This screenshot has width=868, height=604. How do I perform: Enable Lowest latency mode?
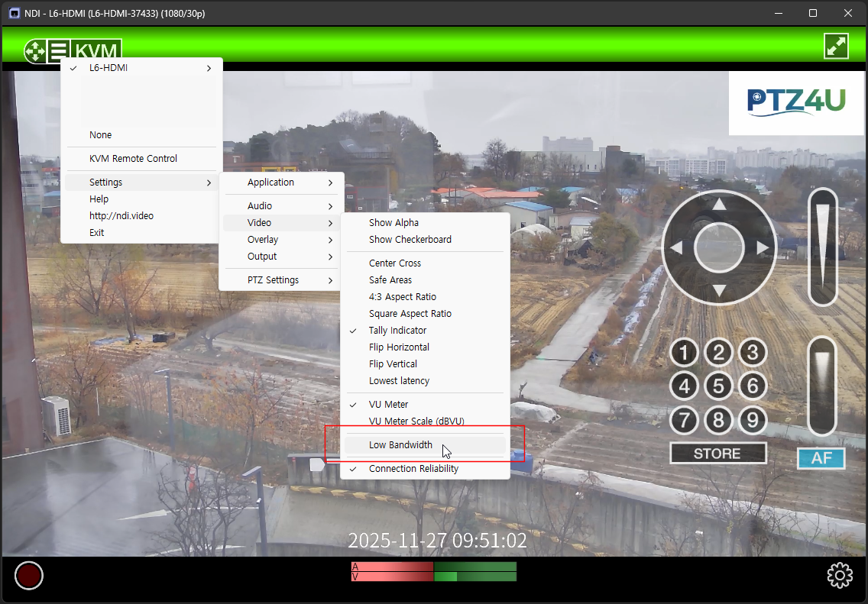(425, 380)
